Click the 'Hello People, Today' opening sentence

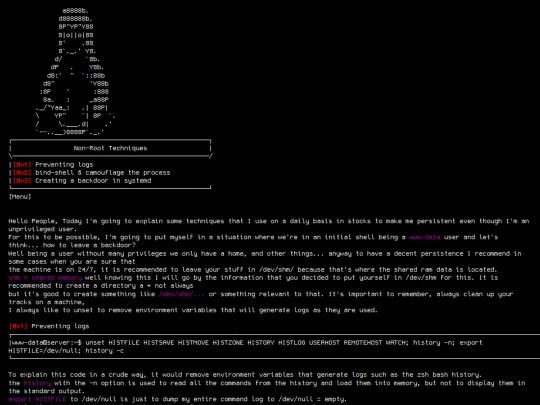(x=269, y=221)
